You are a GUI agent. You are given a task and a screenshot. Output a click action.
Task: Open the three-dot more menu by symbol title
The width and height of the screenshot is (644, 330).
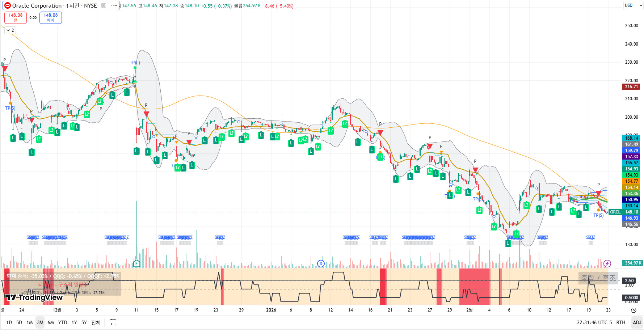click(114, 5)
